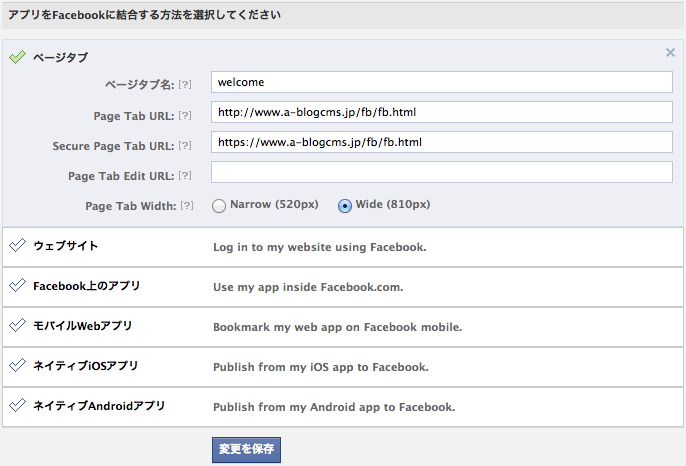Expand the モバイルWebアプリ section row
The image size is (686, 466).
point(343,327)
